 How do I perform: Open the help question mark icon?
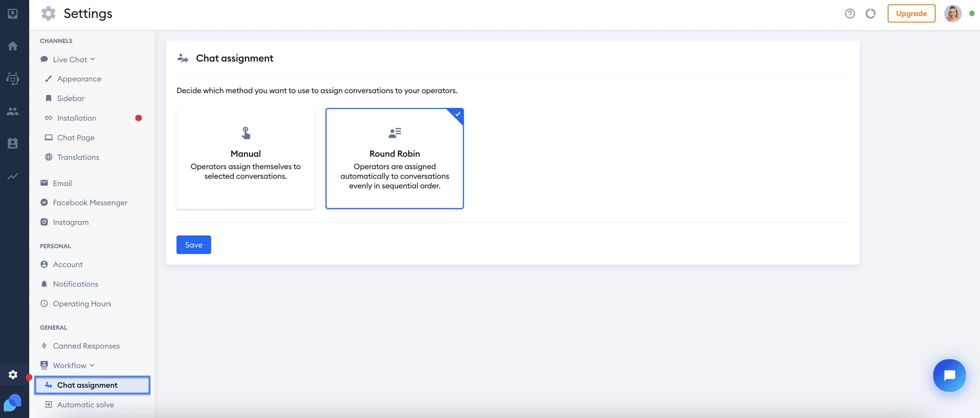click(x=850, y=14)
